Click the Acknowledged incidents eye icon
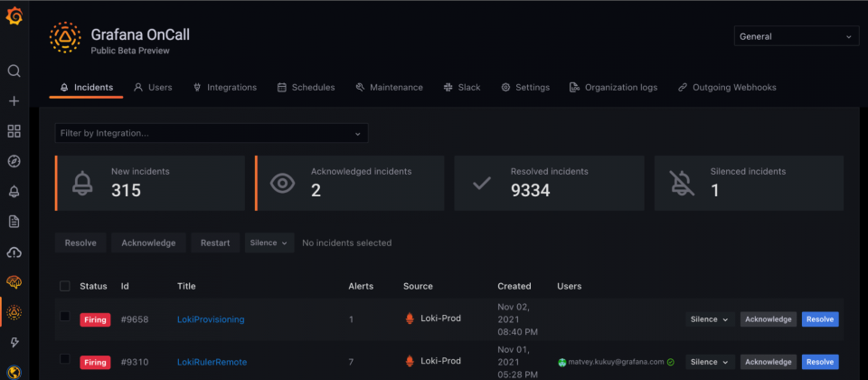Viewport: 868px width, 380px height. point(282,184)
